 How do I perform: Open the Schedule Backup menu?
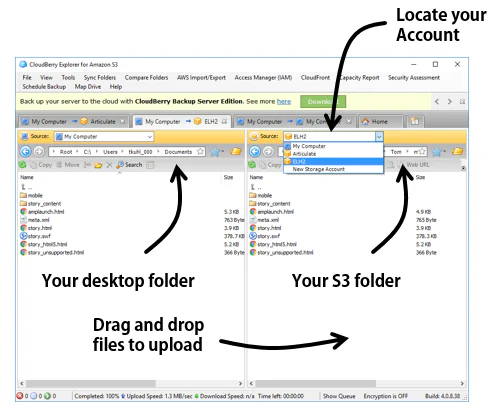pos(44,87)
